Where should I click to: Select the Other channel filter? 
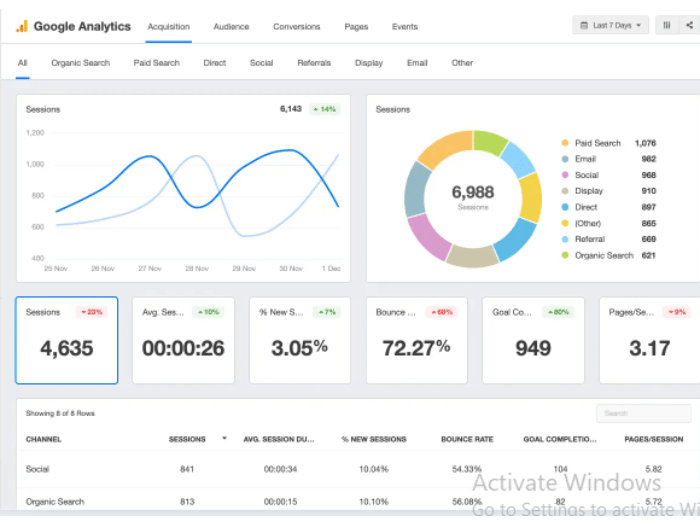point(462,63)
